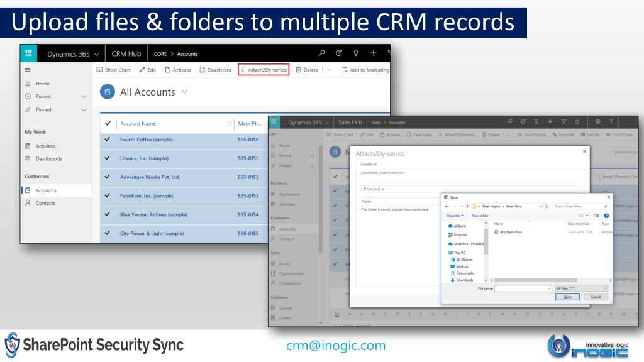The image size is (644, 362).
Task: Click UnLink in Sales Hub command bar
Action: [x=590, y=134]
